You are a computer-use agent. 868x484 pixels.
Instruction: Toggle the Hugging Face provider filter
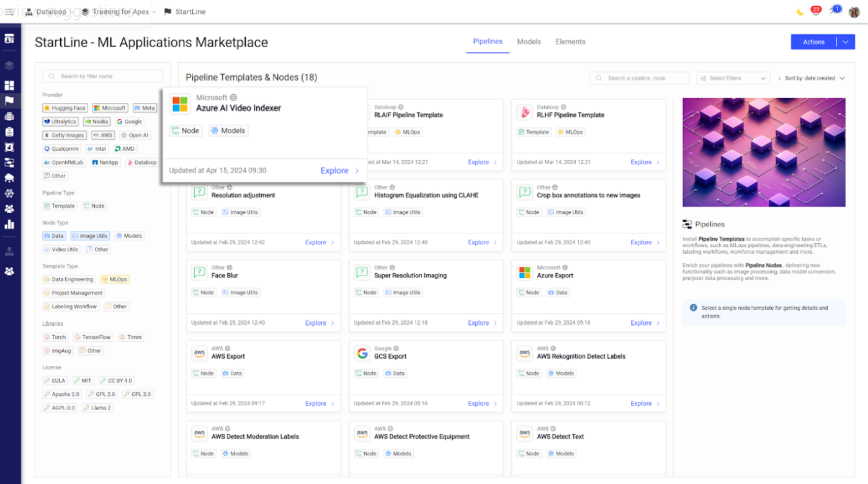tap(65, 107)
